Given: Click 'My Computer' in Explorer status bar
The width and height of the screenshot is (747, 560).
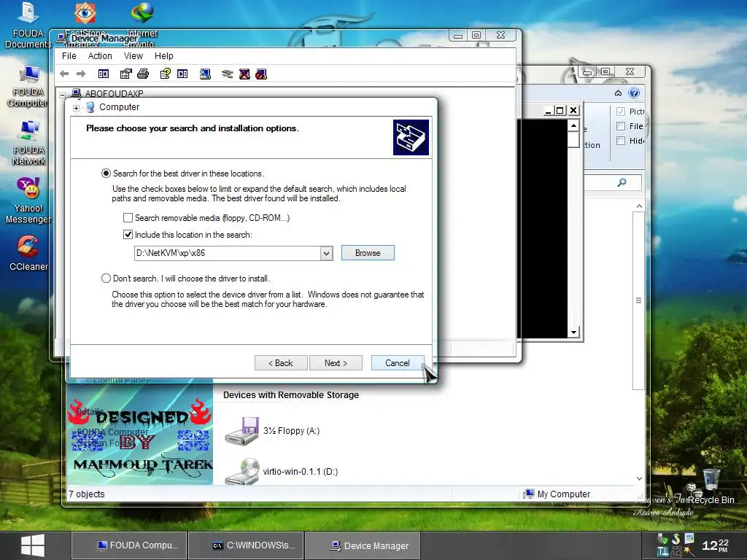Looking at the screenshot, I should [x=557, y=494].
